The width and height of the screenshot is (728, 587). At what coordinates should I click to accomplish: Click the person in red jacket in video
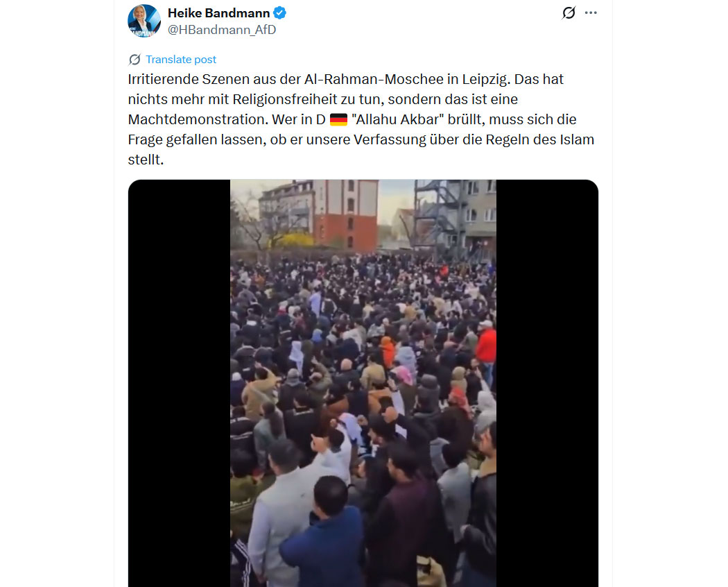[485, 346]
